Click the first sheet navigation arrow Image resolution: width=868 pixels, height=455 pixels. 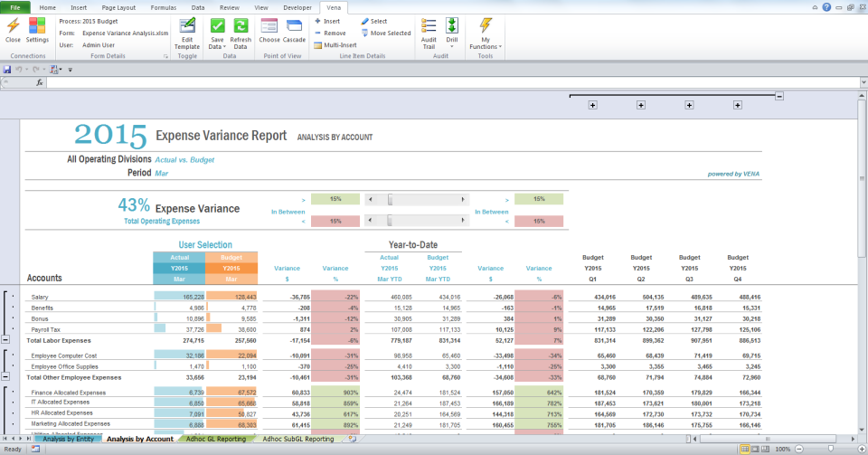tap(5, 439)
